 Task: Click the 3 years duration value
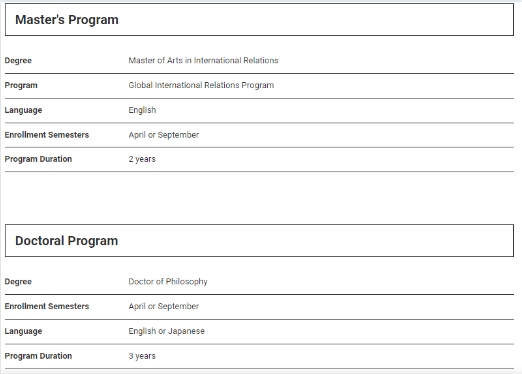[x=142, y=356]
